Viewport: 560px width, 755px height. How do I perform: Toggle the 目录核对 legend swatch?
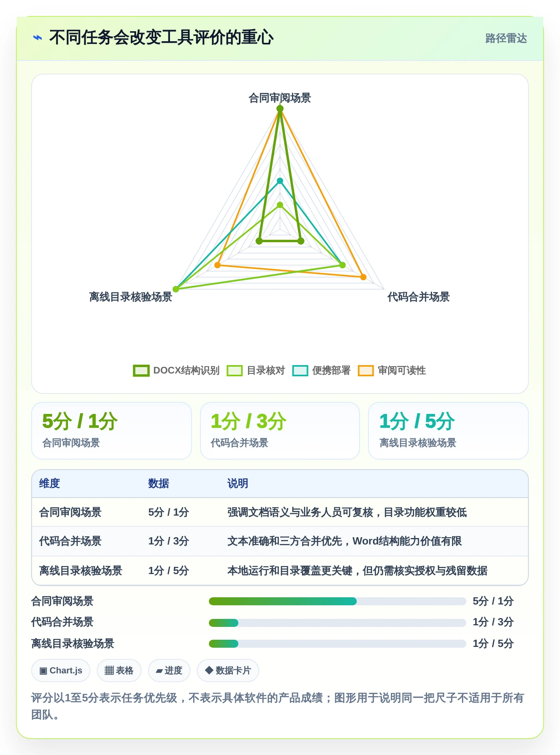pyautogui.click(x=234, y=370)
